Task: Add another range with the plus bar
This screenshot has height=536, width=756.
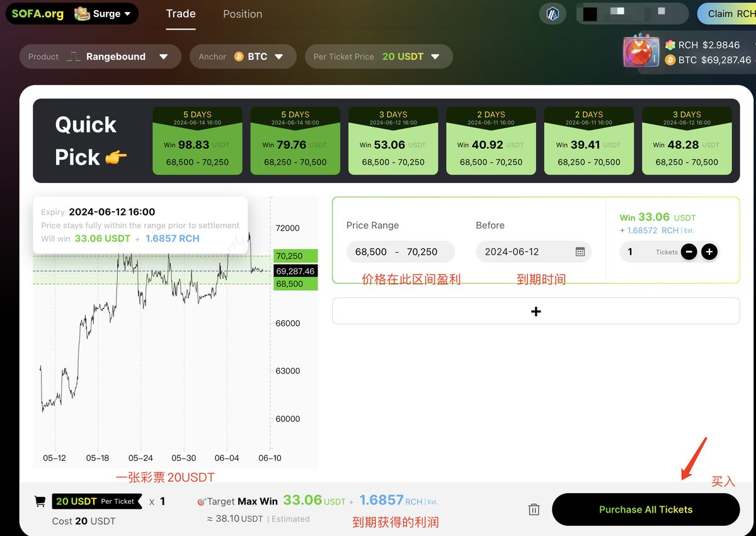Action: coord(535,311)
